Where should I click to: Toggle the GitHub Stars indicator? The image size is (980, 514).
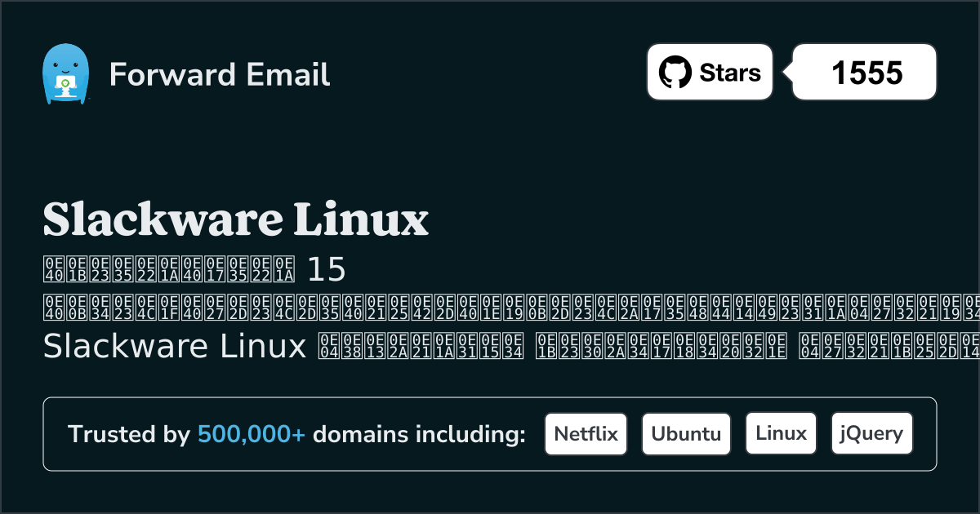coord(709,72)
